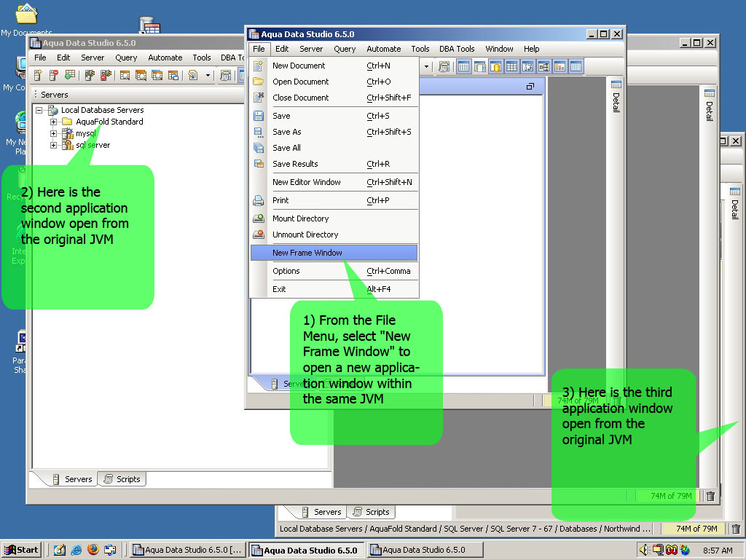The image size is (746, 560).
Task: Click Start button on taskbar
Action: click(21, 550)
